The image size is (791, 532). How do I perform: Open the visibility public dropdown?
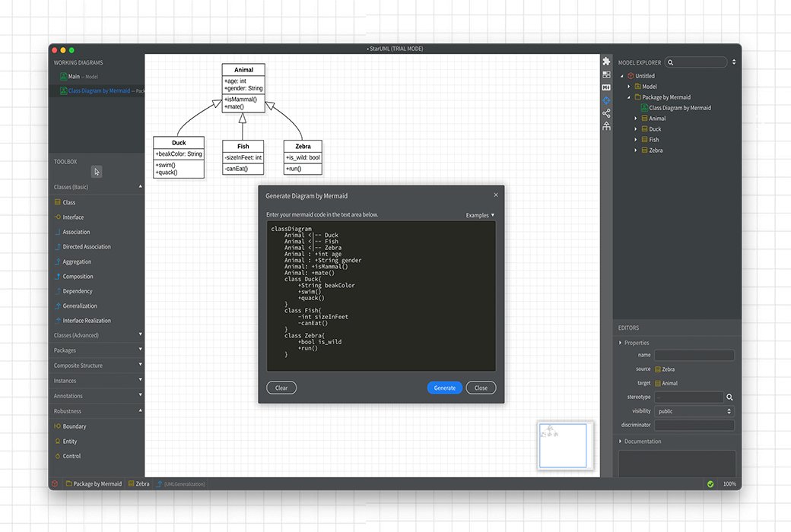coord(694,411)
